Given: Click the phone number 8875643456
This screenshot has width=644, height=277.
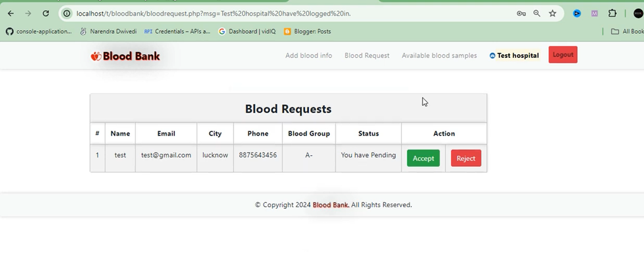Looking at the screenshot, I should [258, 155].
